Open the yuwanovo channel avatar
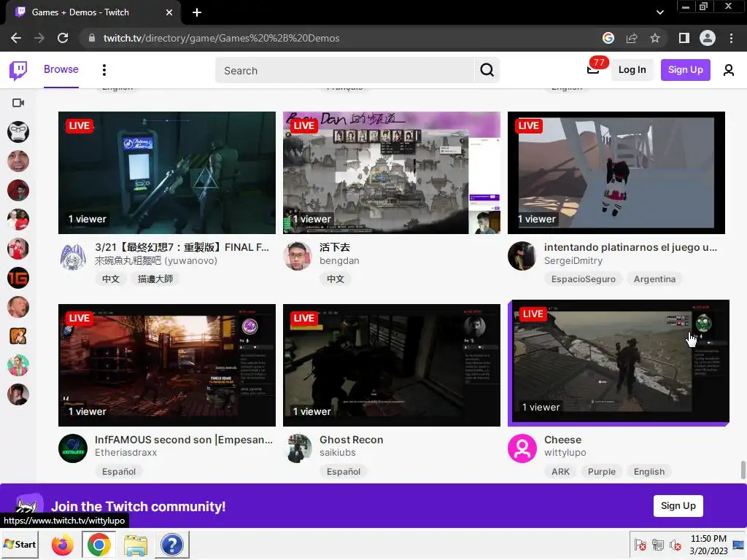 (x=73, y=256)
